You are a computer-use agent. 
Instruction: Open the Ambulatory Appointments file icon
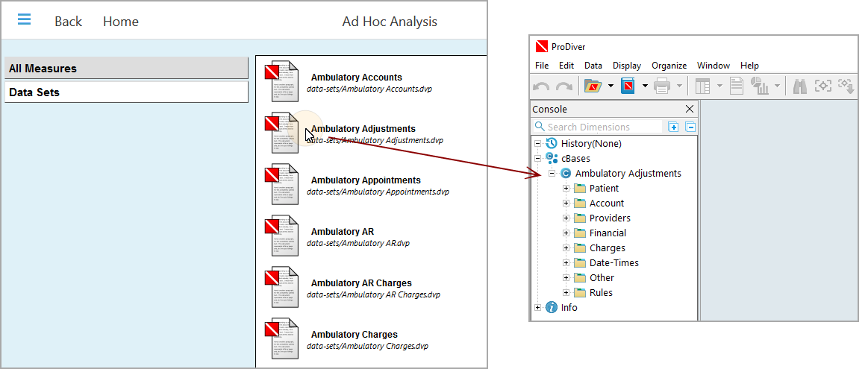tap(281, 185)
